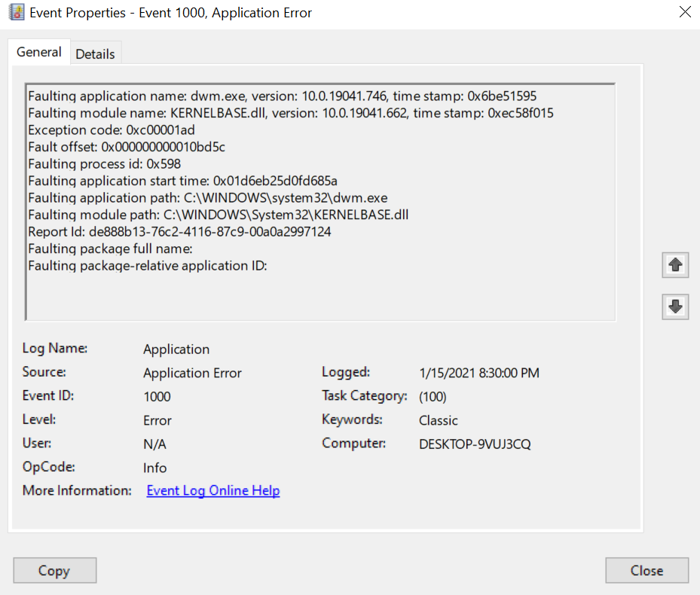
Task: Dismiss dialog with the X button
Action: (685, 12)
